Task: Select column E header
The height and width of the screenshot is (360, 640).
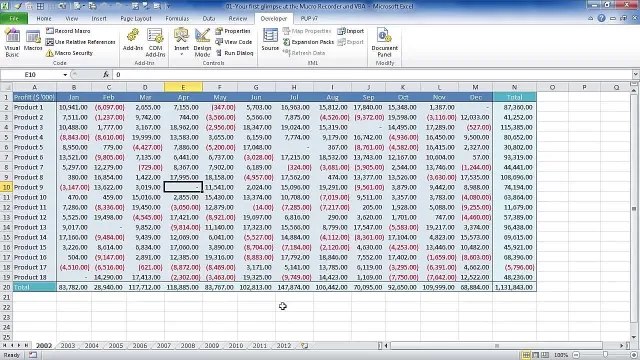Action: pos(183,87)
